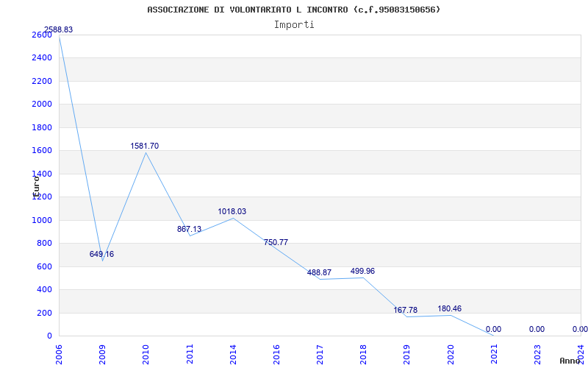Click the 2588.83 data label for 2006
588x368 pixels.
point(58,30)
